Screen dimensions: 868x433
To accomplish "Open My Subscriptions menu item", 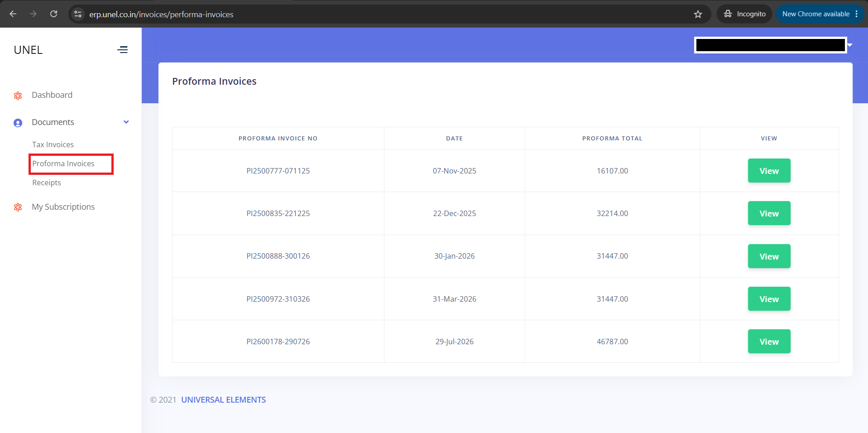I will [x=63, y=207].
